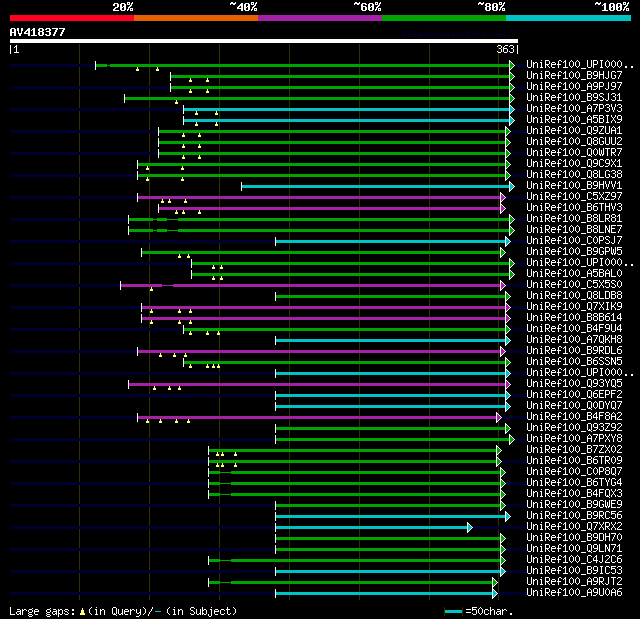Select the UniRef100_B4FQX3 label
Screen dimensions: 640x619
click(574, 494)
